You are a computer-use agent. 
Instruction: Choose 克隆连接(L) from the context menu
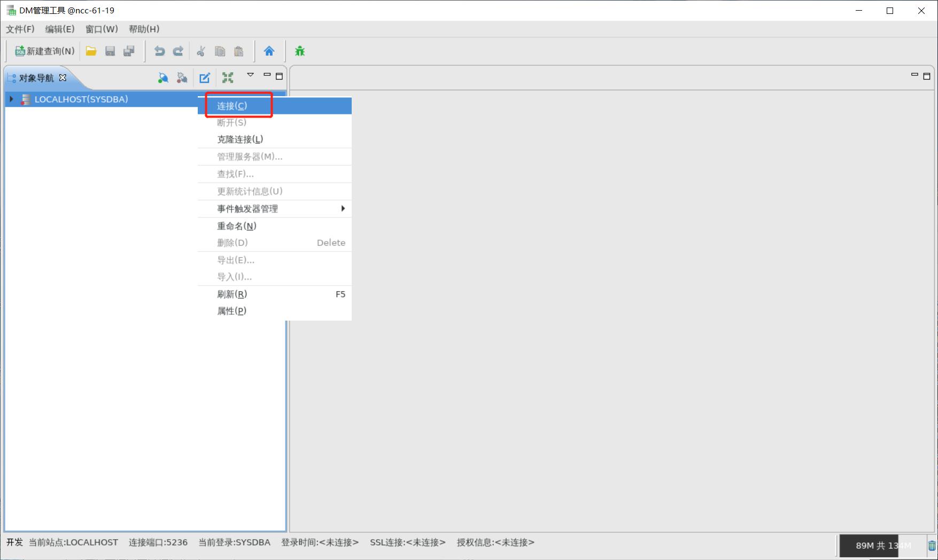[x=275, y=139]
